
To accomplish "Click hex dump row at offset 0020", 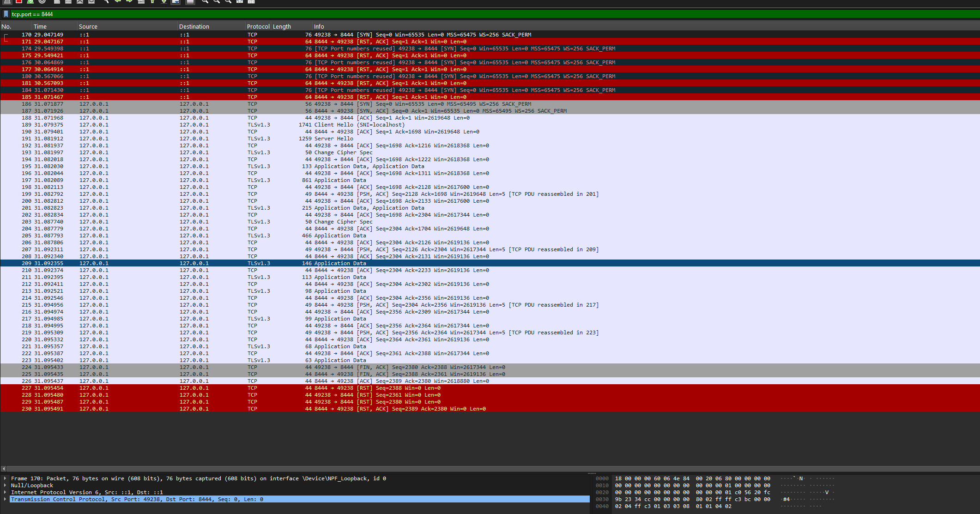I will click(715, 492).
